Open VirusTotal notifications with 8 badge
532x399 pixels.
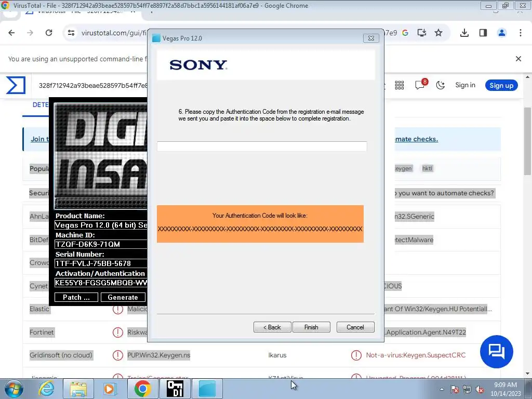(421, 85)
